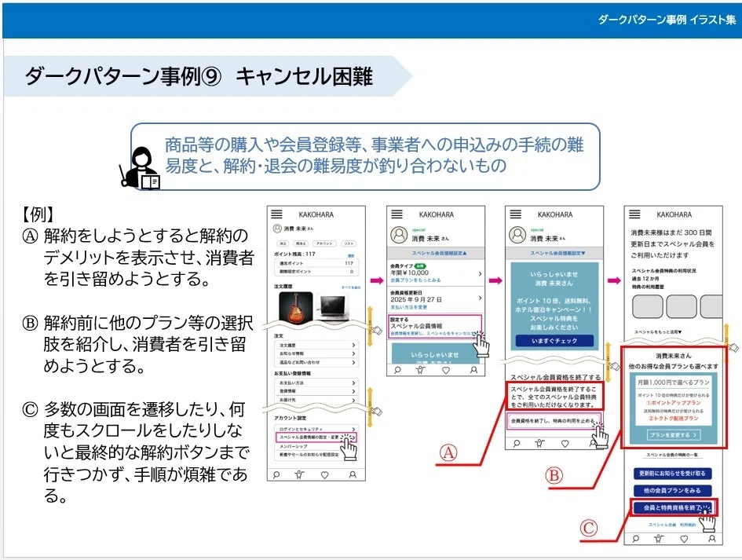742x560 pixels.
Task: Select アカウント pill tab on first phone
Action: 324,243
